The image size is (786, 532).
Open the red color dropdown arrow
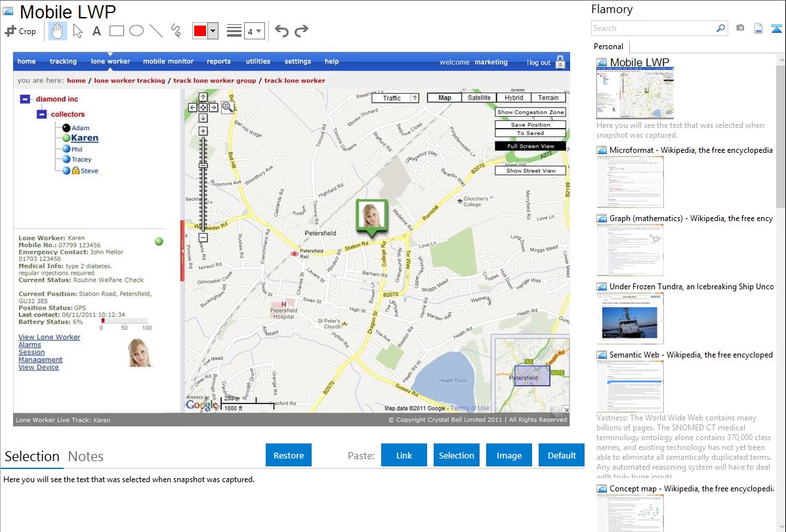(213, 31)
